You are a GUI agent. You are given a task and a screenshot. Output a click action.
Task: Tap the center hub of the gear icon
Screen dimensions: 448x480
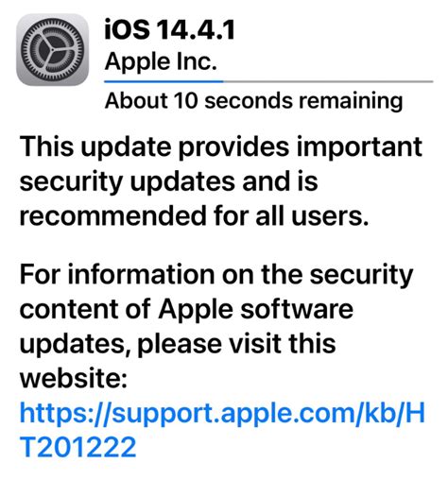tap(52, 50)
